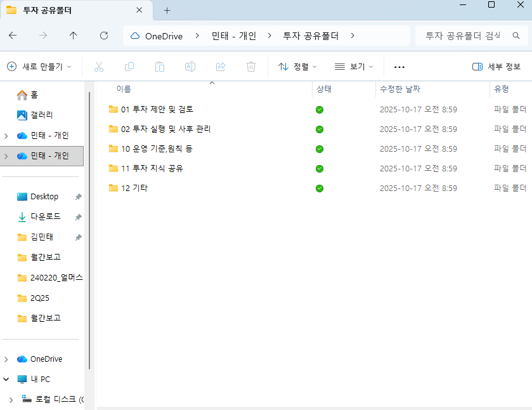Click 투자 공유폴더 in breadcrumb path
Viewport: 532px width, 410px height.
tap(311, 36)
